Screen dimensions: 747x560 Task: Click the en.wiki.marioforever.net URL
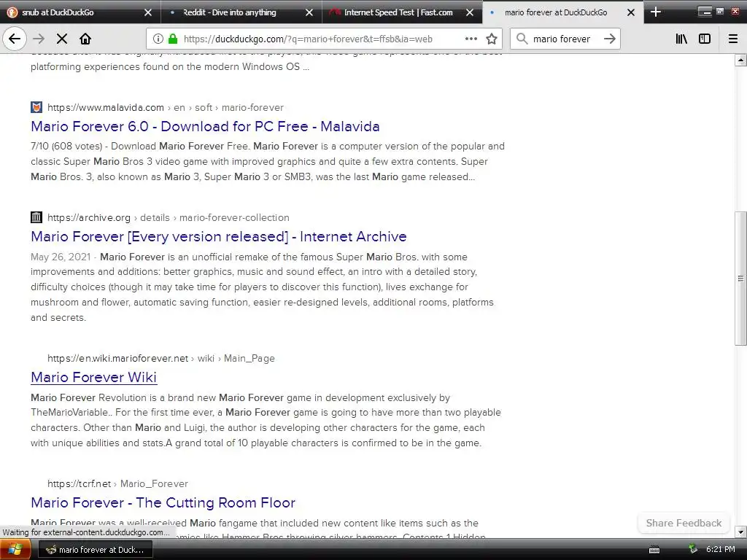[x=161, y=358]
